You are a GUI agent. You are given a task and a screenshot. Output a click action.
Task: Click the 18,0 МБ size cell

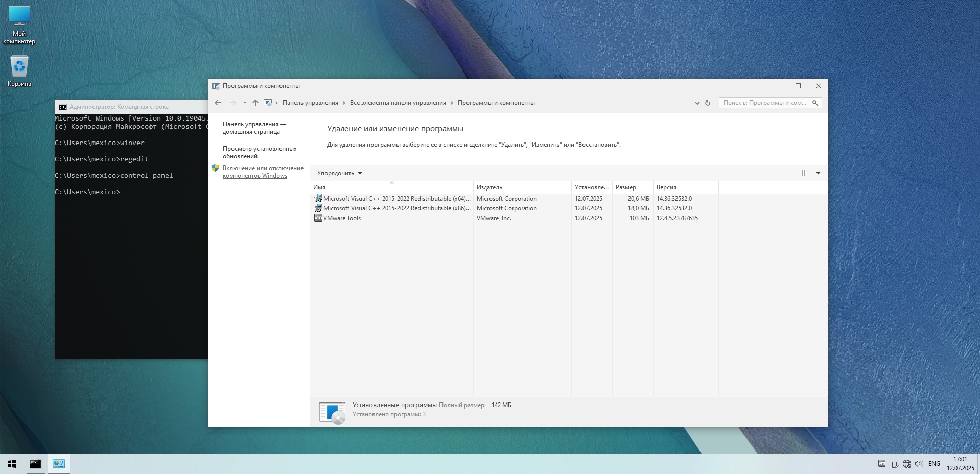tap(638, 208)
